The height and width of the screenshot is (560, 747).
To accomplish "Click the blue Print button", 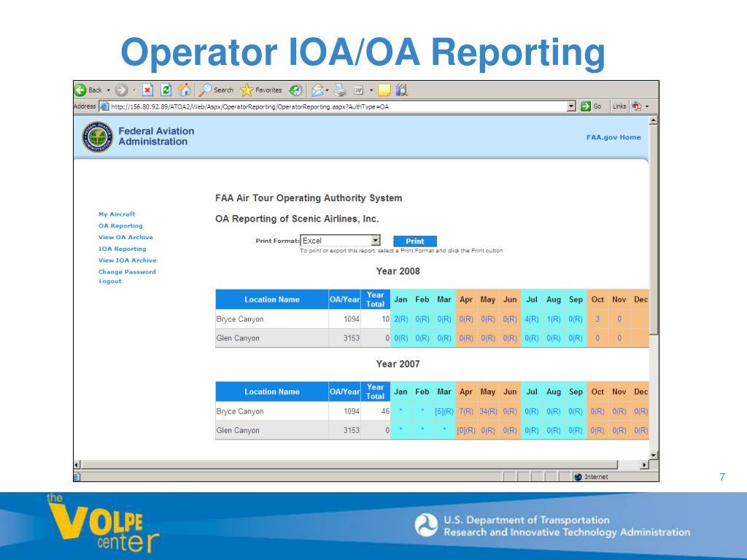I will tap(415, 241).
